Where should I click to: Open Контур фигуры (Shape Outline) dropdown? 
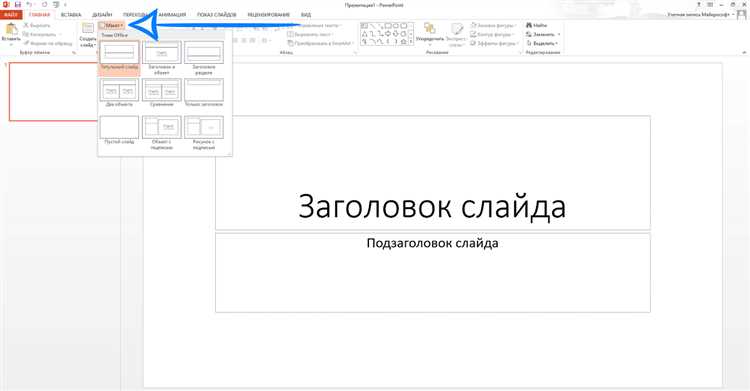point(493,34)
